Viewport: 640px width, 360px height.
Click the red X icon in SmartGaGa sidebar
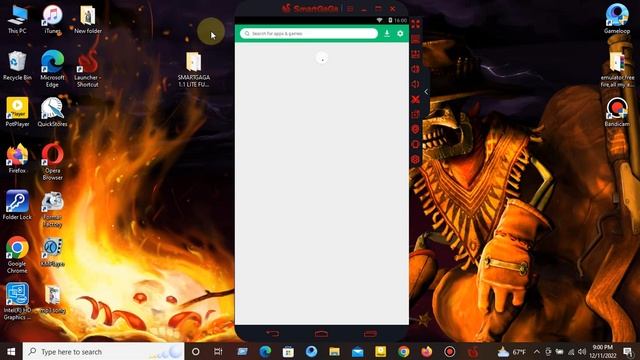point(416,99)
